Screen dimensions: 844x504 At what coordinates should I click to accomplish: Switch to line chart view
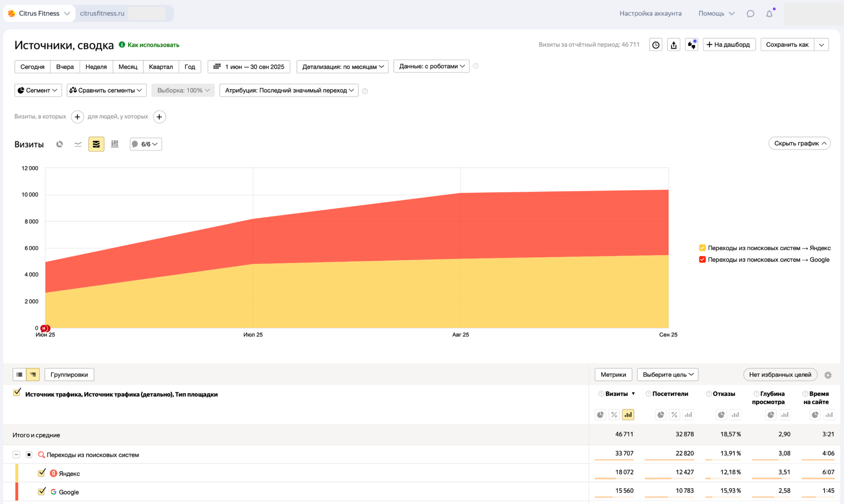click(x=78, y=144)
